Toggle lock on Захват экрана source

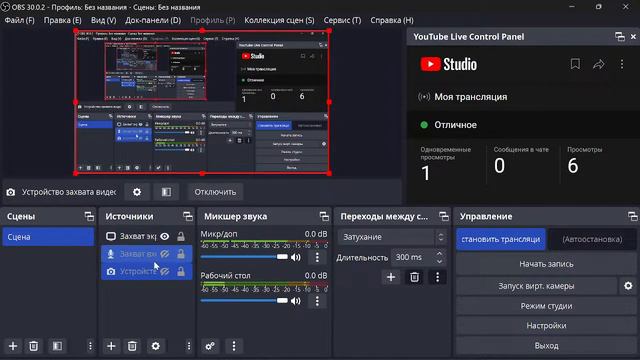(x=181, y=236)
